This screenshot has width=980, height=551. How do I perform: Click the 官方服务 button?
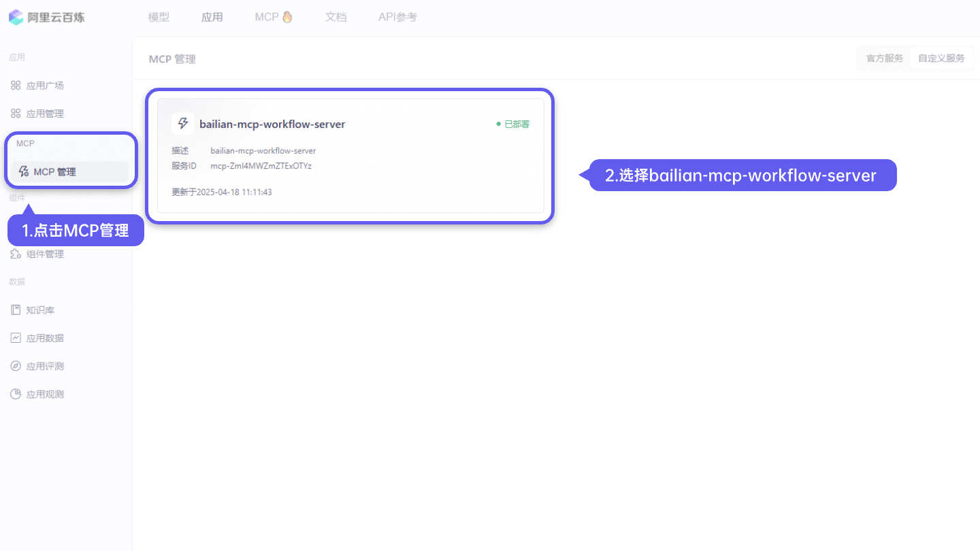pos(883,58)
